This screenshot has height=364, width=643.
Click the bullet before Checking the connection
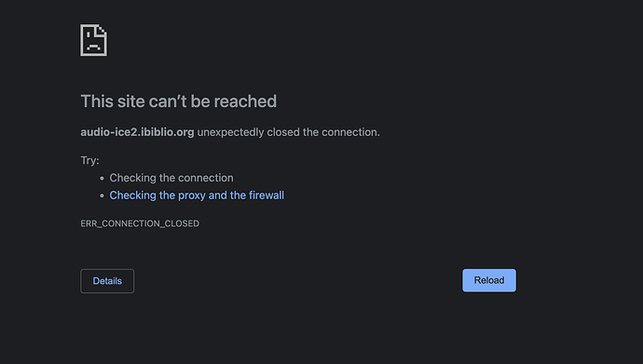[103, 179]
